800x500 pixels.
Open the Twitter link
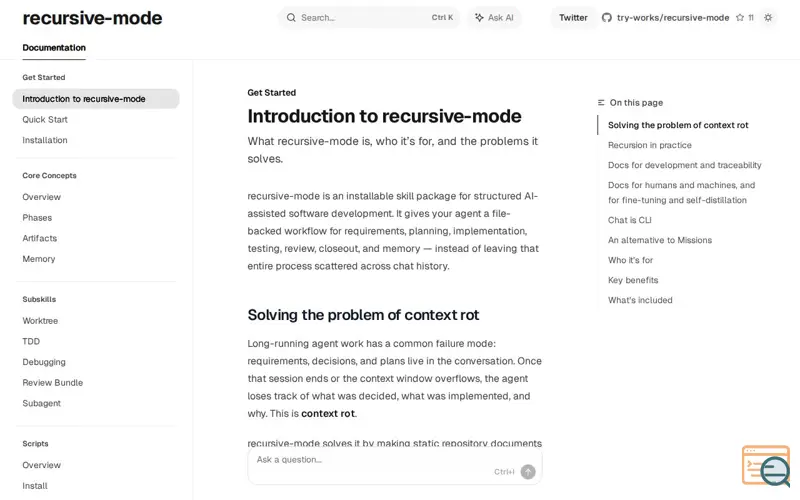coord(573,18)
